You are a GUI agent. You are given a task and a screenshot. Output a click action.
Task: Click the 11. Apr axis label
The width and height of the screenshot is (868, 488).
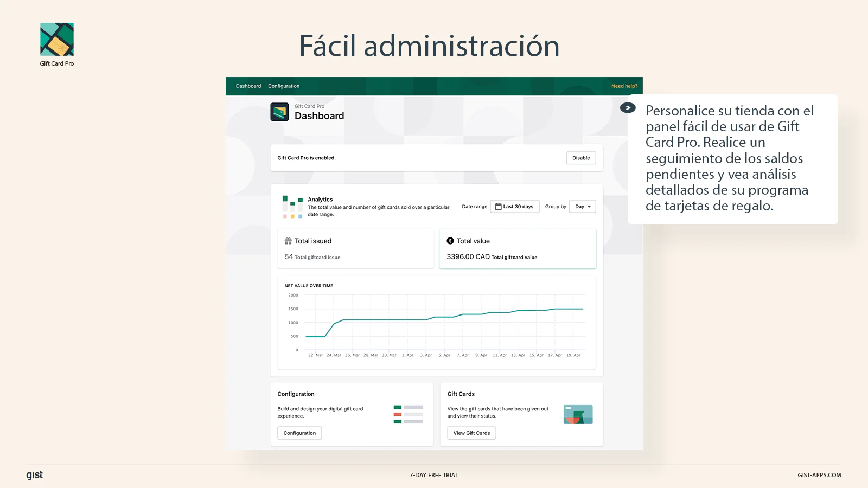500,355
